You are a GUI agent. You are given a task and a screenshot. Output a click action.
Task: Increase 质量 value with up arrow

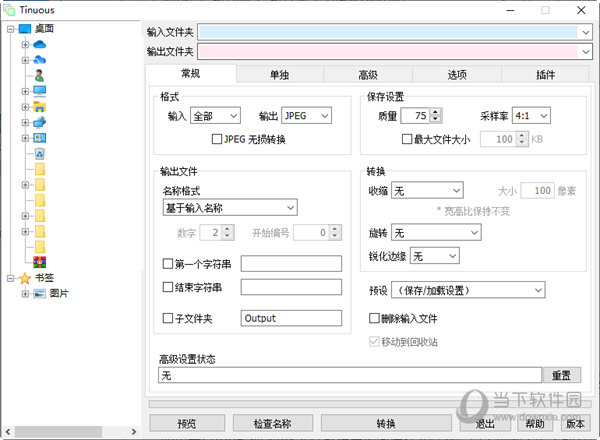coord(435,112)
